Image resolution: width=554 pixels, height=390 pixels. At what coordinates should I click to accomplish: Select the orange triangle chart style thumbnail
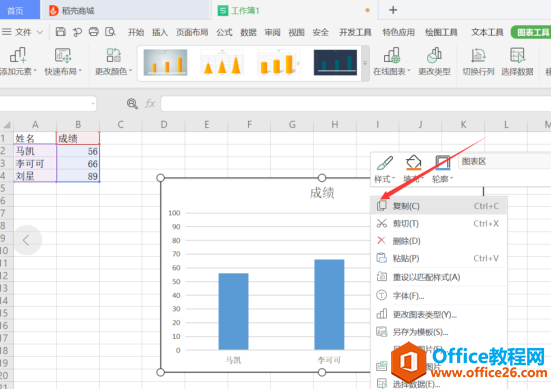(x=222, y=63)
